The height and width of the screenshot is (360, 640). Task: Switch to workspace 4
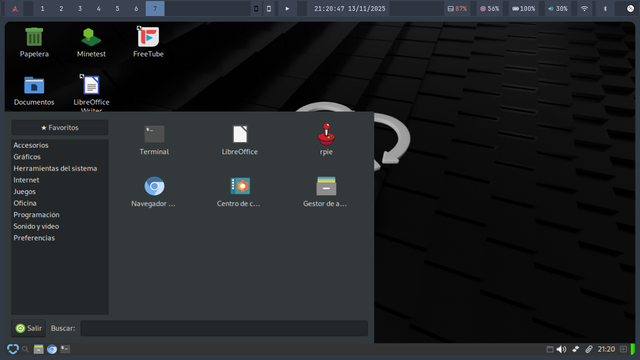click(99, 9)
